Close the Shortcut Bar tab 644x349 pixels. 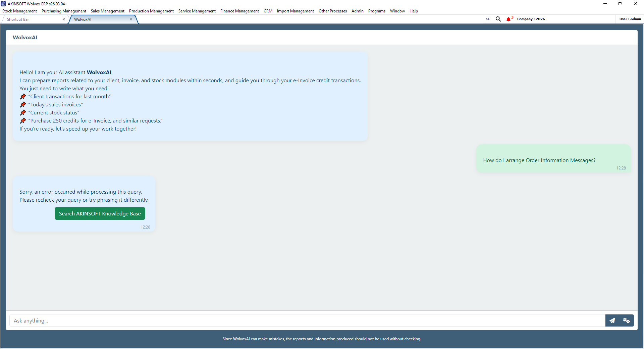click(x=64, y=19)
